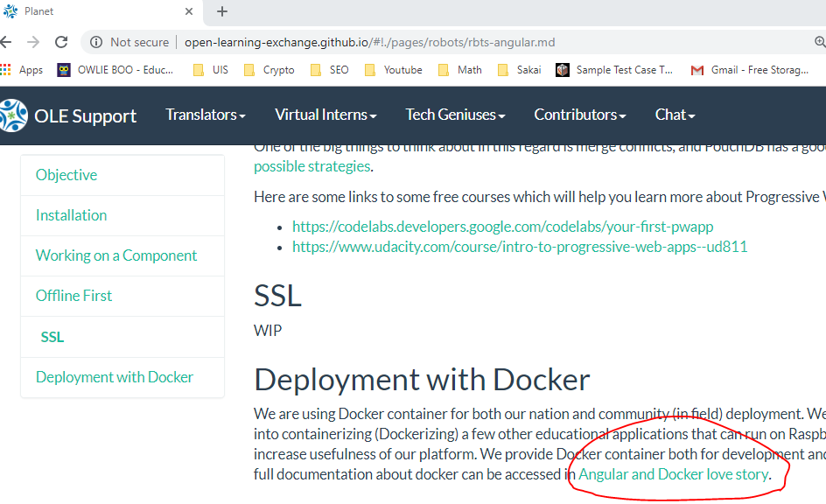Screen dimensions: 826x504
Task: Reload the page with refresh icon
Action: coord(61,42)
